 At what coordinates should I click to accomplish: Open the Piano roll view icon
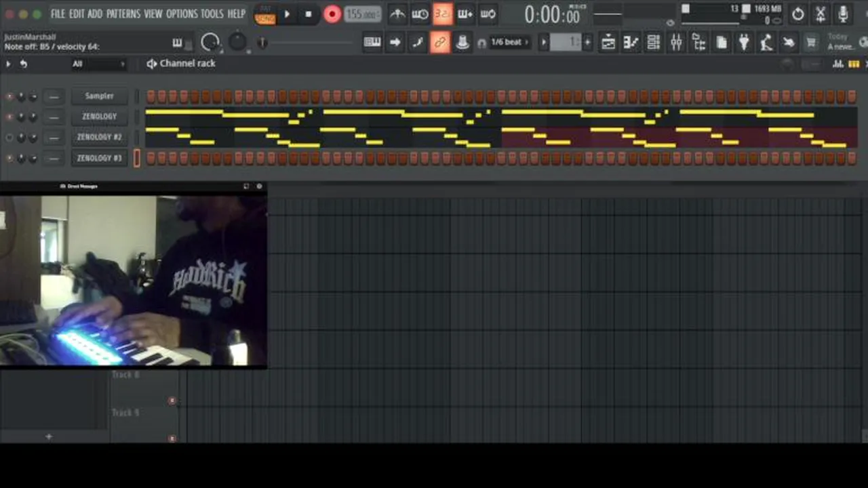coord(631,43)
